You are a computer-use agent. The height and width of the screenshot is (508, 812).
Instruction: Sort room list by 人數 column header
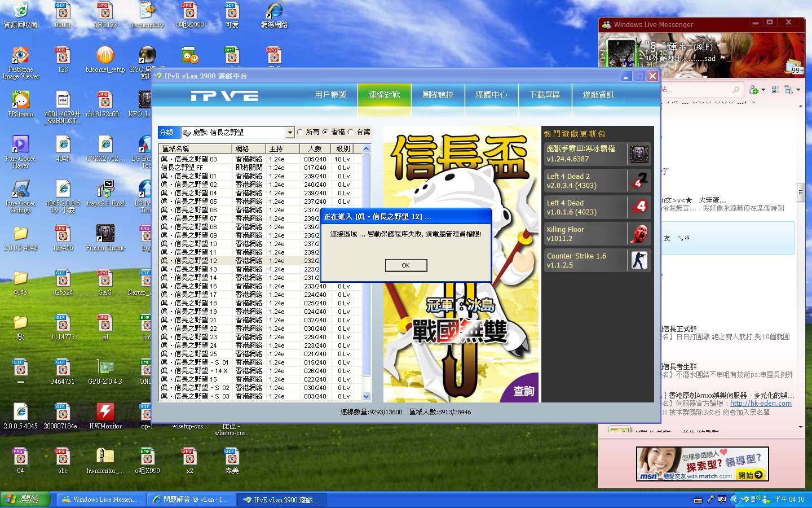point(315,149)
